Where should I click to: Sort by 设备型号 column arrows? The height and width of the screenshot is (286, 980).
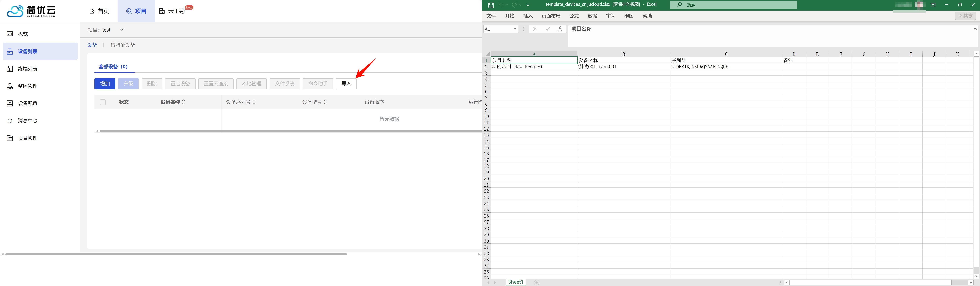pyautogui.click(x=325, y=102)
